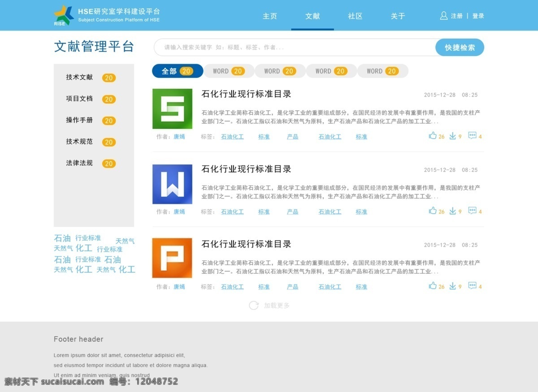Viewport: 538px width, 392px height.
Task: Download the second article via arrow icon
Action: 452,211
